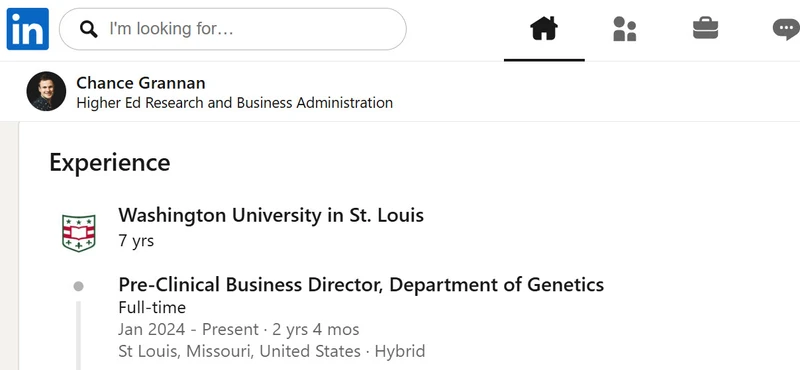800x370 pixels.
Task: Click the timeline dot beside Pre-Clinical Business Director
Action: tap(78, 286)
